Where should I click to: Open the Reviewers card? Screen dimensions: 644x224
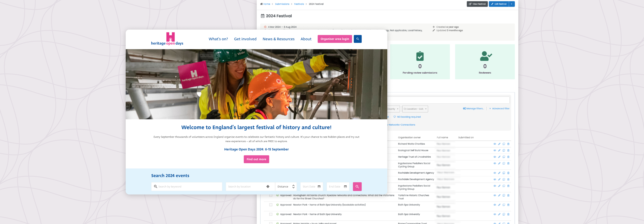485,62
